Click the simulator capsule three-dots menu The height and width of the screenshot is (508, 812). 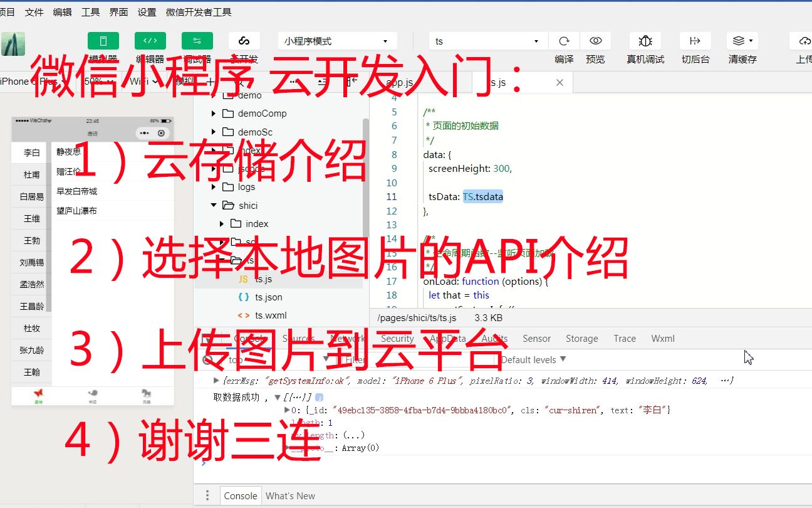click(x=145, y=133)
